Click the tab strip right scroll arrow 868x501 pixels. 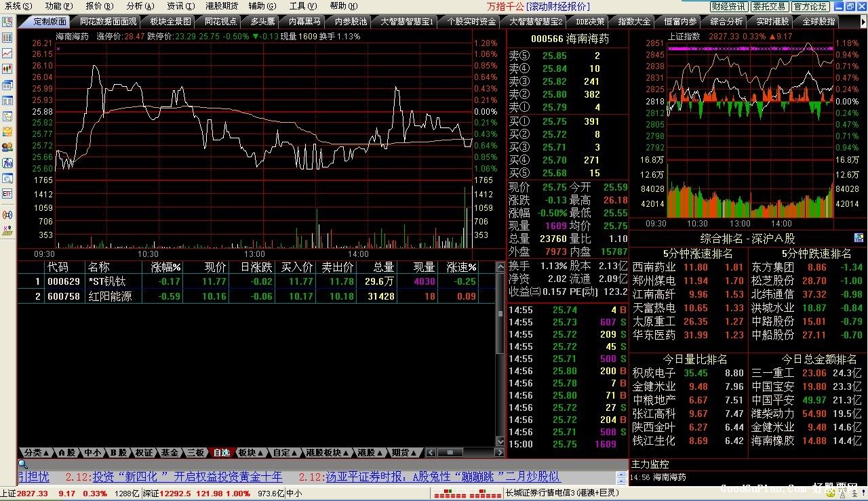863,21
